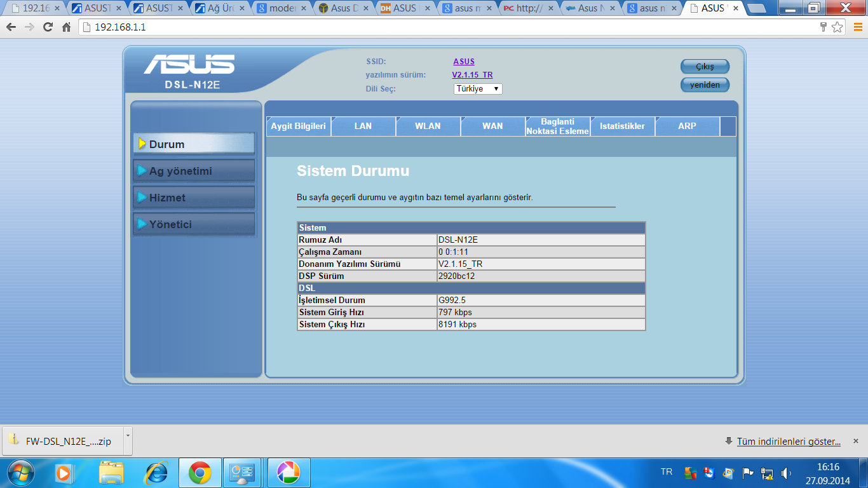
Task: Bookmark page with the star icon
Action: click(837, 27)
